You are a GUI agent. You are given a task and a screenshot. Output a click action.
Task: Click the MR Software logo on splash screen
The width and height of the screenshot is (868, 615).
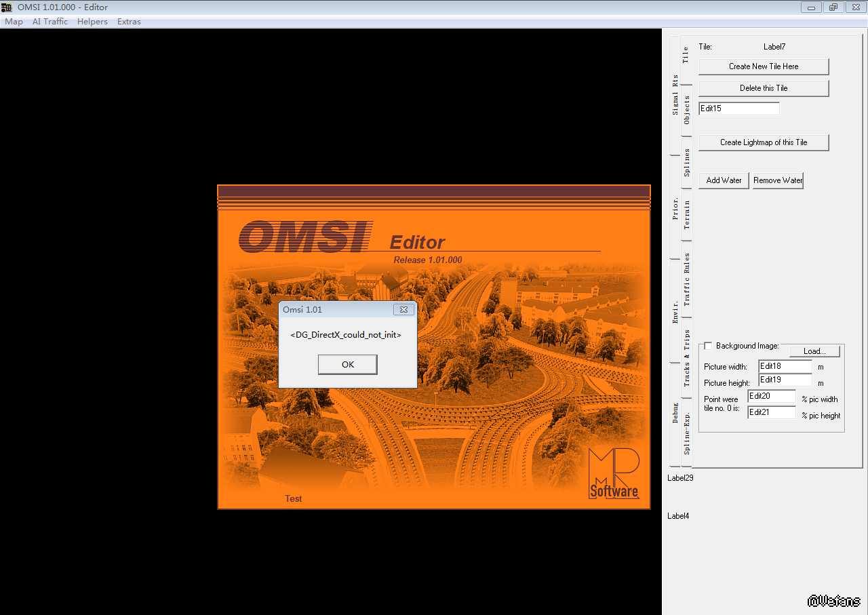[613, 473]
